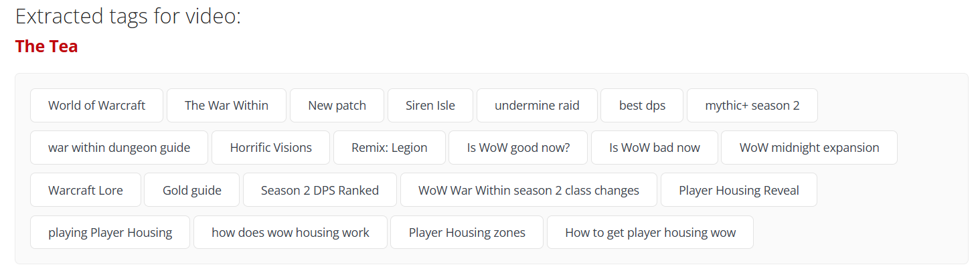
Task: Click the Gold guide tag
Action: [x=192, y=190]
